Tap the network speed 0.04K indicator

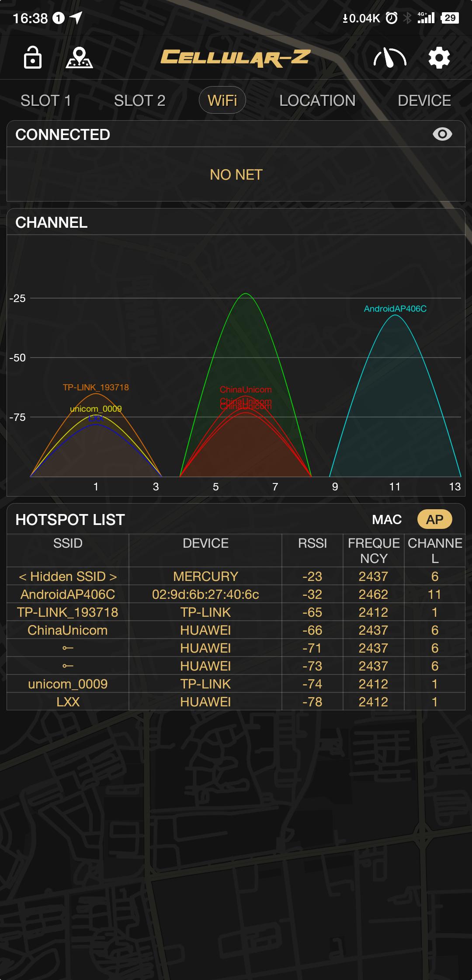361,18
